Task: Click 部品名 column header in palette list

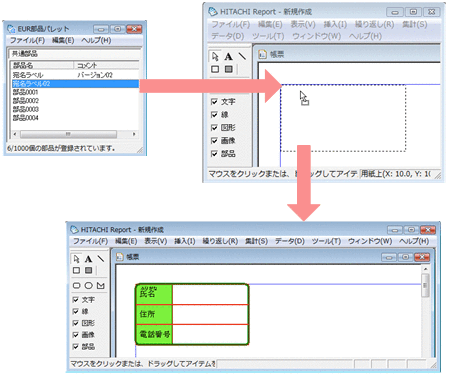Action: pyautogui.click(x=42, y=65)
